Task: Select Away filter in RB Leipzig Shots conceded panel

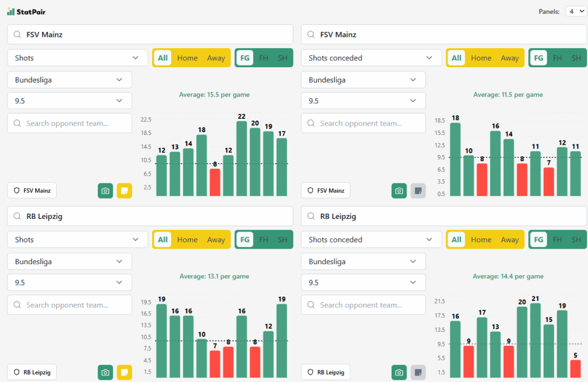Action: pyautogui.click(x=510, y=240)
